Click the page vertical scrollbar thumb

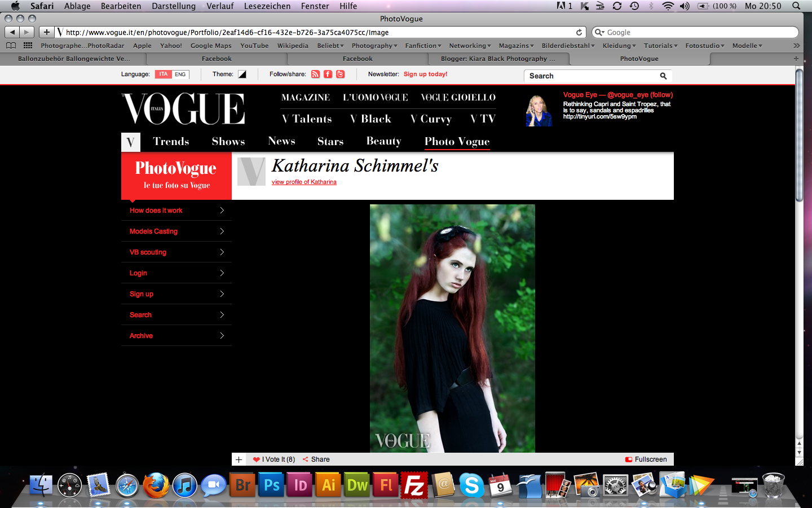pyautogui.click(x=799, y=135)
